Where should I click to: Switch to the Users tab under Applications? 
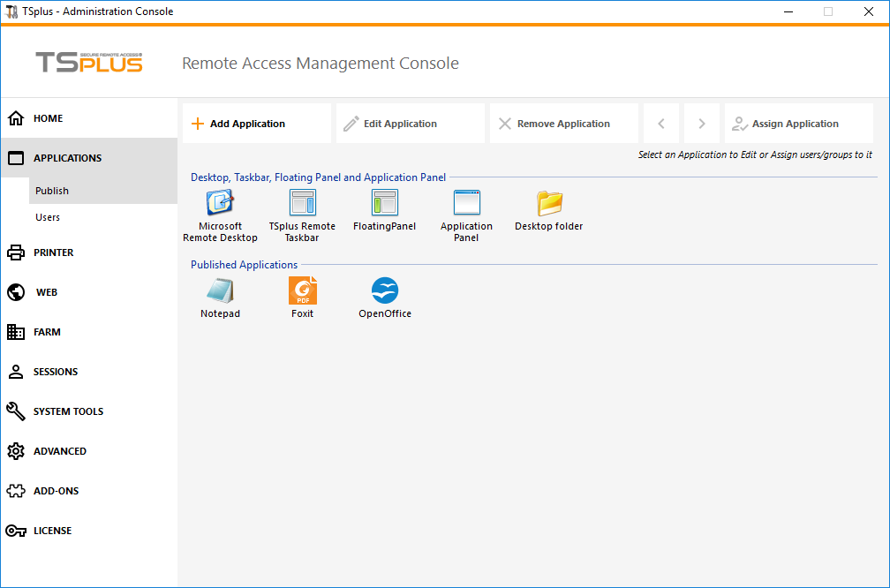click(47, 217)
